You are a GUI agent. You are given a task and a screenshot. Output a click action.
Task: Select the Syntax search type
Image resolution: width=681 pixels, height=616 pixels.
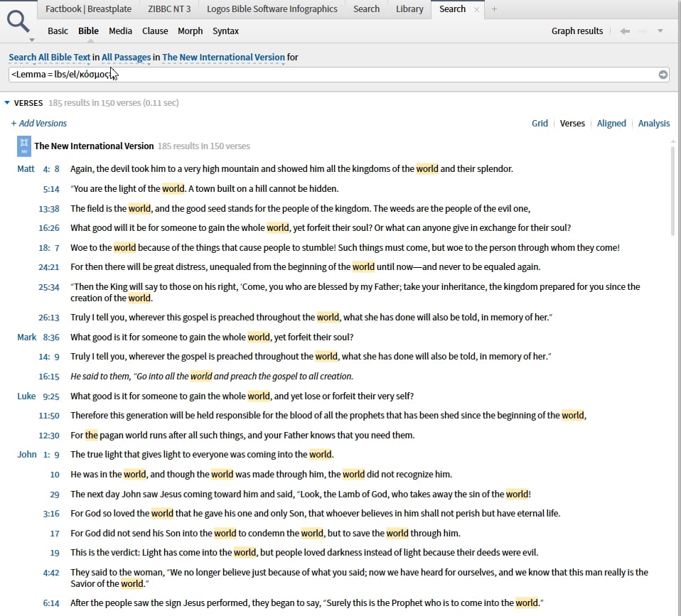[x=225, y=31]
